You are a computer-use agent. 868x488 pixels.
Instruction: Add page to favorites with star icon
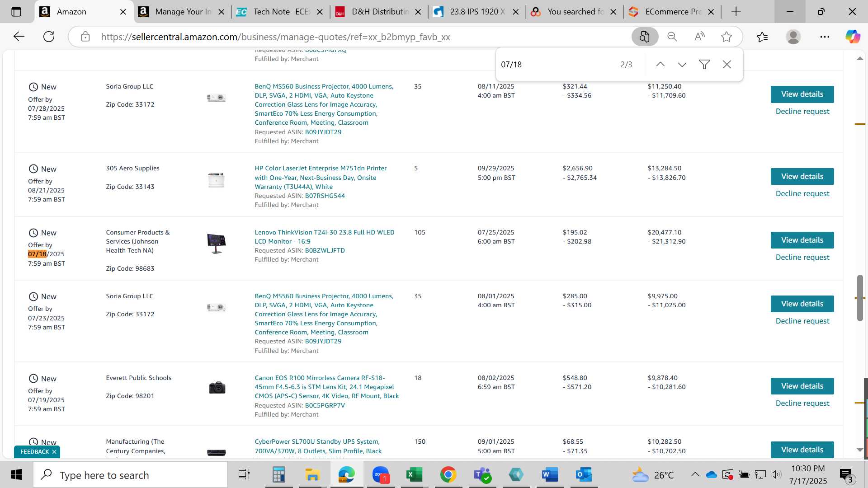tap(726, 37)
